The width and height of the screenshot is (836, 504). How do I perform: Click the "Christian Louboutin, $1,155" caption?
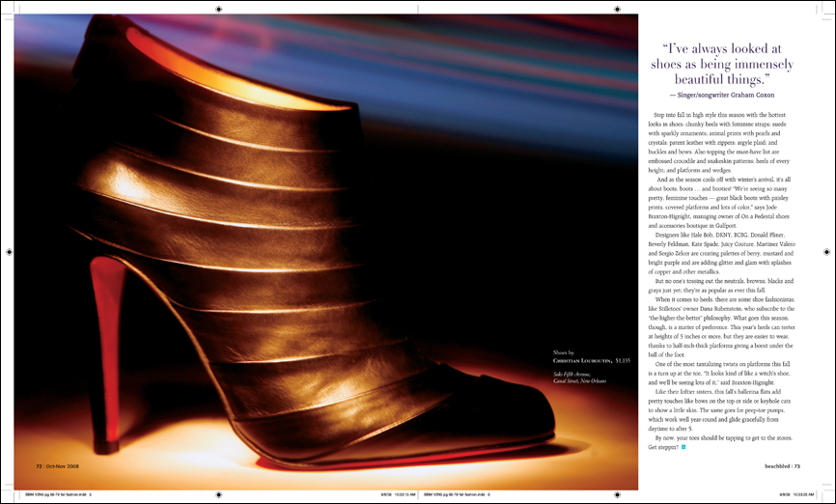[591, 360]
